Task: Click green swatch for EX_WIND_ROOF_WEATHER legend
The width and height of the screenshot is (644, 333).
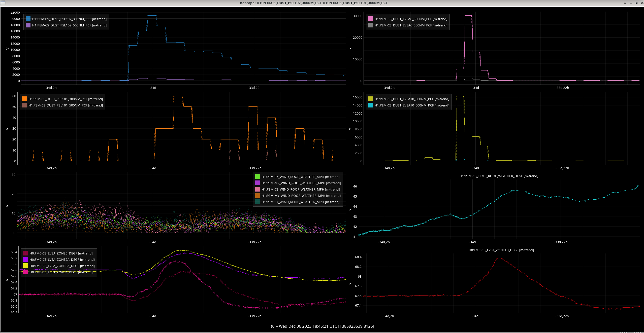Action: [257, 177]
